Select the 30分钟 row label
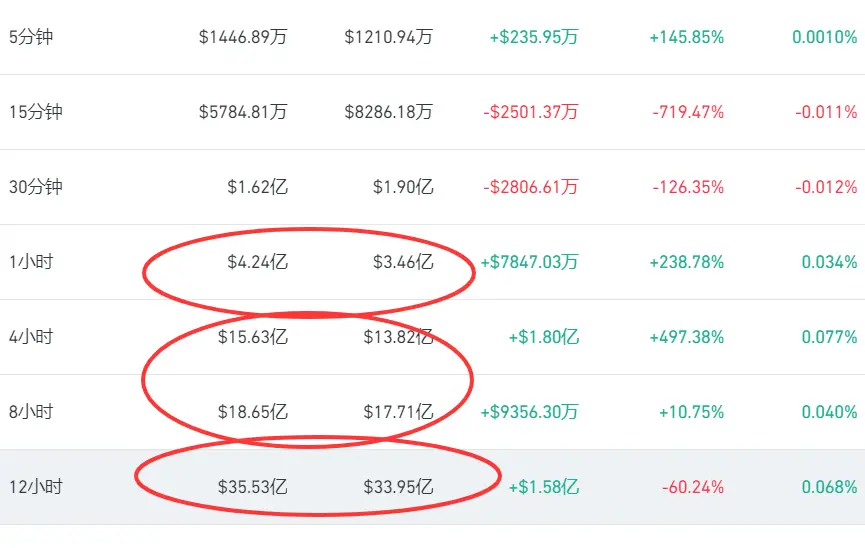Image resolution: width=865 pixels, height=548 pixels. 36,187
